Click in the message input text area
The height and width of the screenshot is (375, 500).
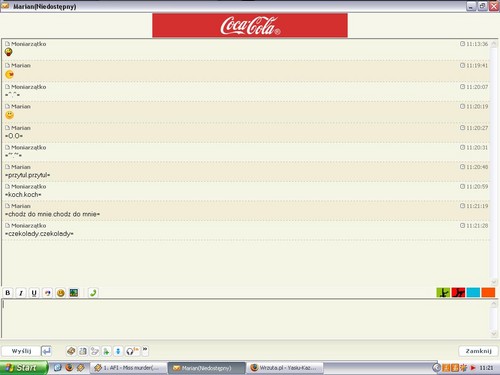246,318
